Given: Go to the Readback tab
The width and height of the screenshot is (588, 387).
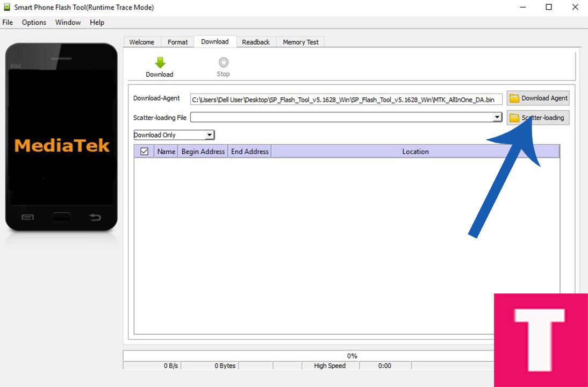Looking at the screenshot, I should (256, 42).
